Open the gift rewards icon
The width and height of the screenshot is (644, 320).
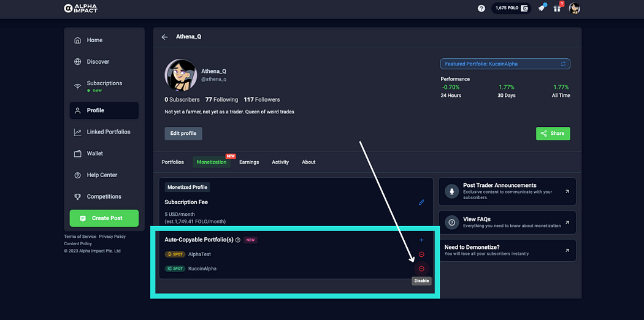(557, 8)
